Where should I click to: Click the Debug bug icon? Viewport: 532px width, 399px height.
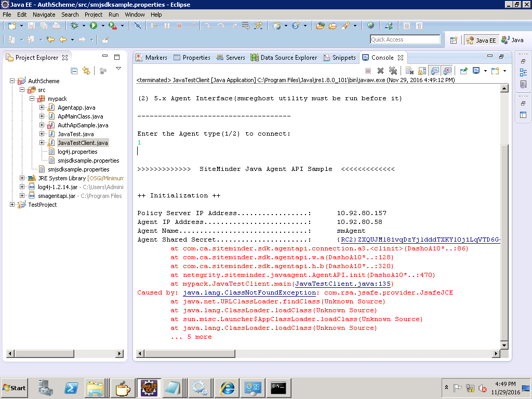coord(74,26)
